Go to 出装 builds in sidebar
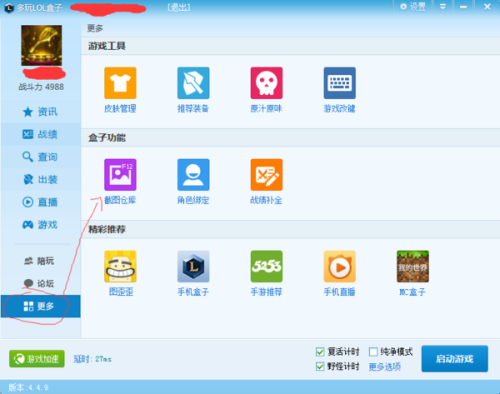Image resolution: width=500 pixels, height=394 pixels. point(40,179)
